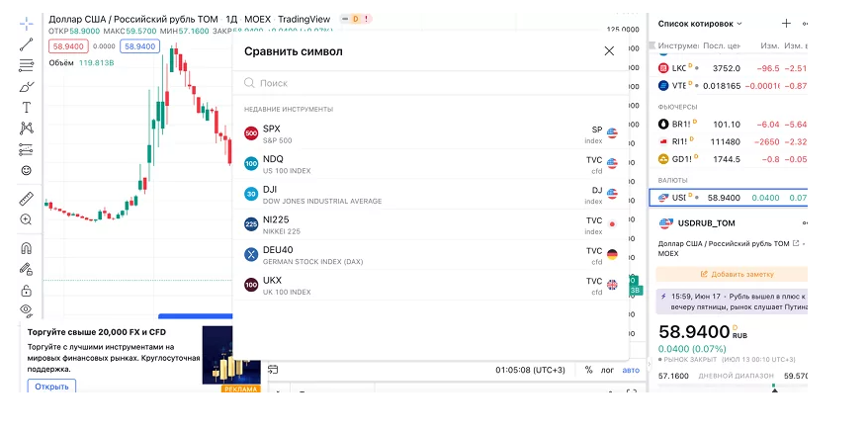Click the Объём volume indicator label
868x432 pixels.
(61, 63)
